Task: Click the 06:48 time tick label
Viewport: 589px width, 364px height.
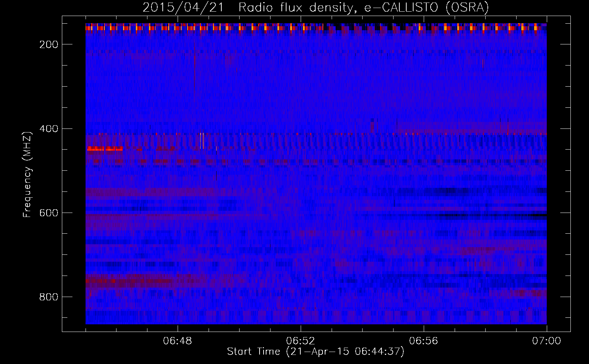Action: pyautogui.click(x=178, y=341)
